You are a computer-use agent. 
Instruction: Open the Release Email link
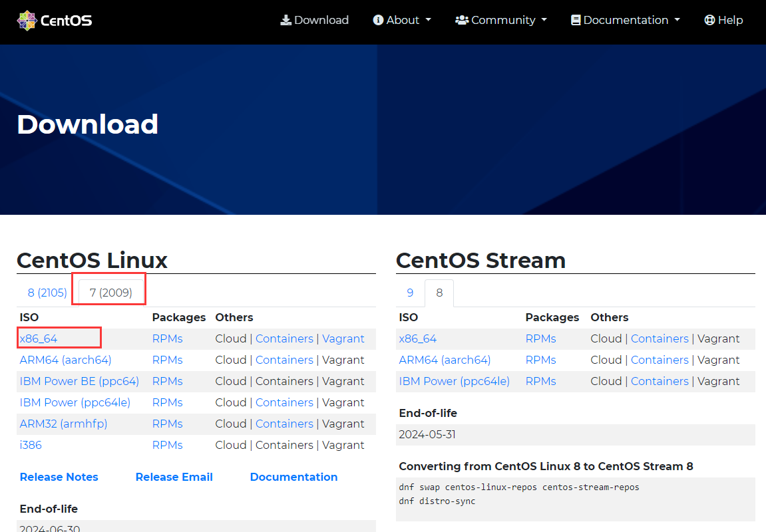[174, 477]
